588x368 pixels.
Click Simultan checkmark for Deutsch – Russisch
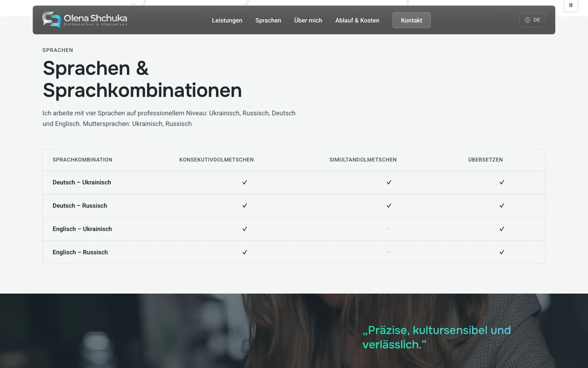(x=389, y=205)
